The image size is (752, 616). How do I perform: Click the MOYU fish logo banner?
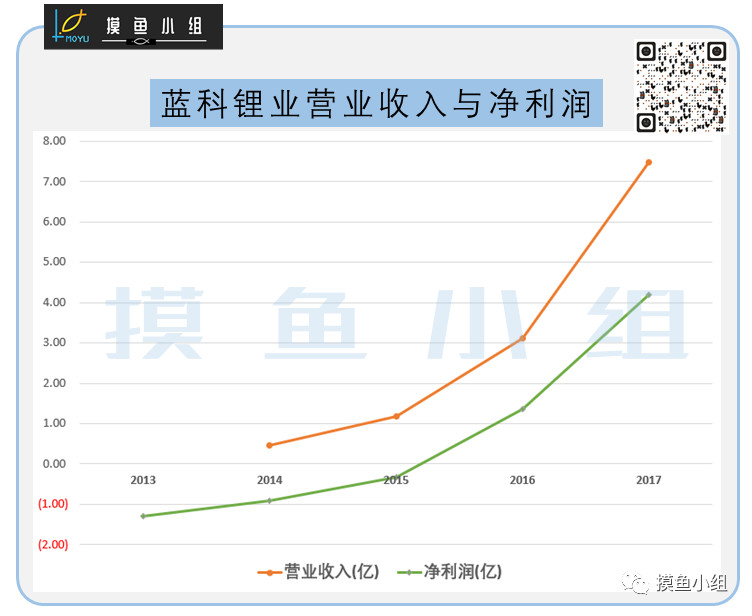(133, 27)
